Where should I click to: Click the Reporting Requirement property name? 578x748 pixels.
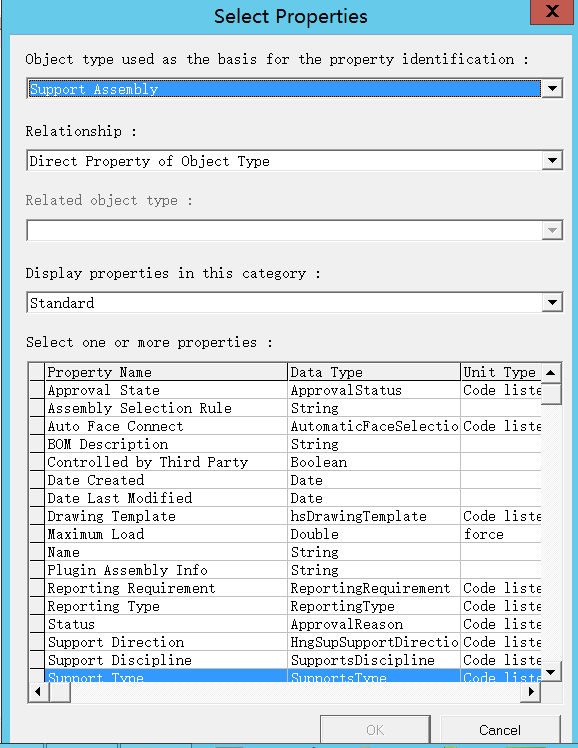point(131,588)
